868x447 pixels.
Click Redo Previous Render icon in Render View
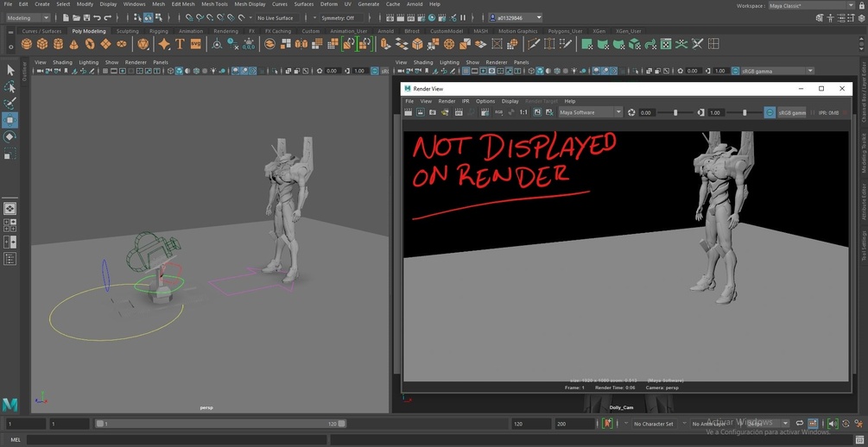(408, 112)
